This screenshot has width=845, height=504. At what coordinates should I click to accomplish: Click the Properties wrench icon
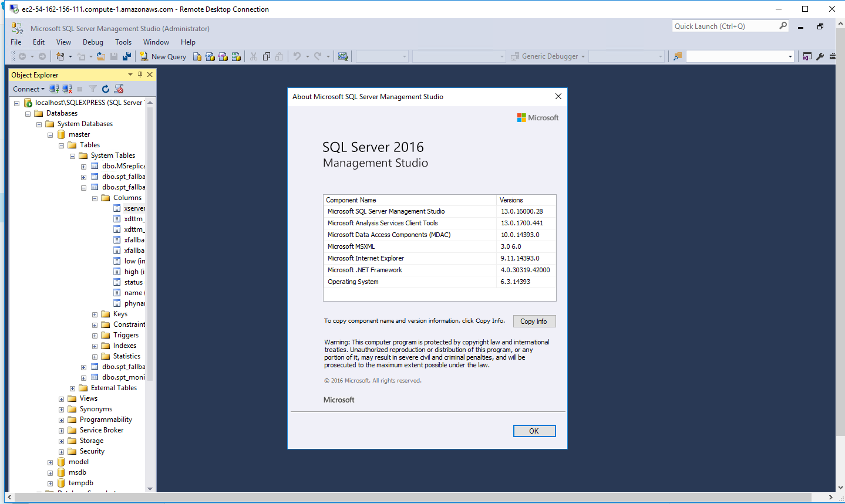(820, 57)
